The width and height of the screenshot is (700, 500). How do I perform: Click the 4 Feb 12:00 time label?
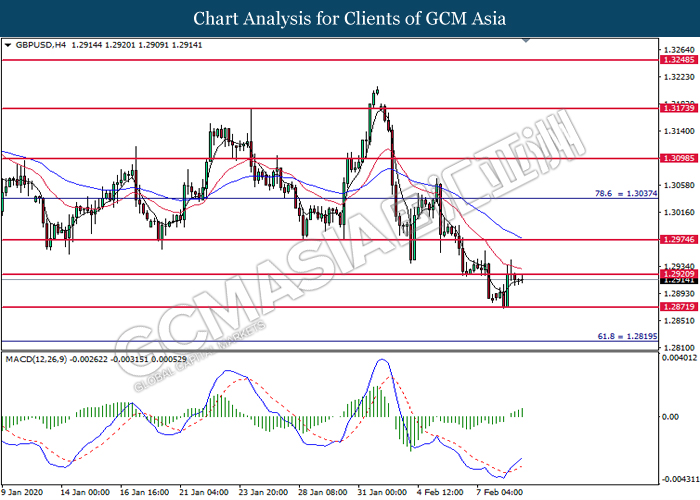click(x=440, y=492)
